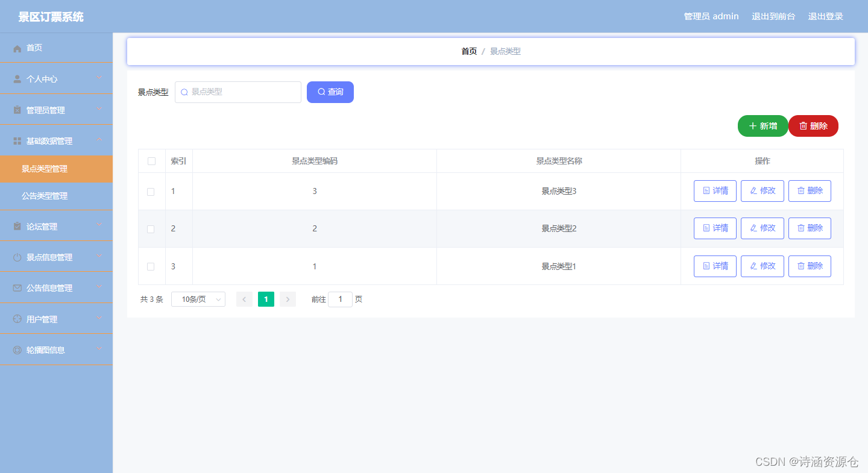Click the blue 查询 search button
Screen dimensions: 868x473
pos(330,92)
